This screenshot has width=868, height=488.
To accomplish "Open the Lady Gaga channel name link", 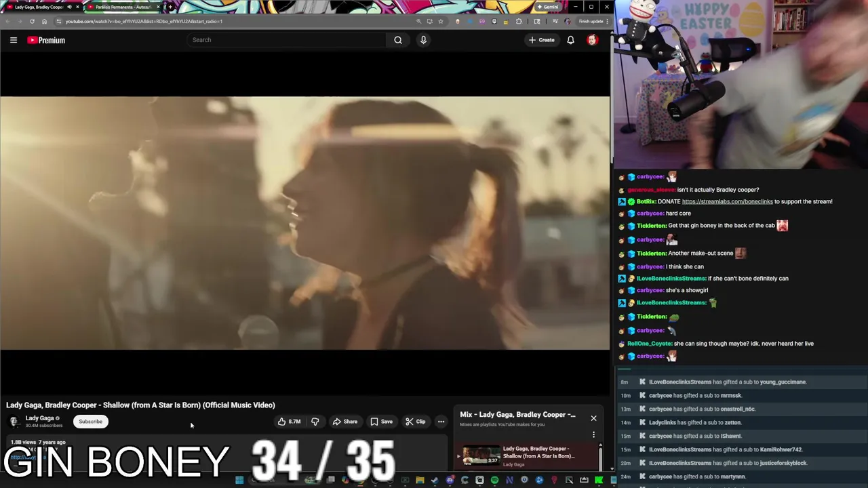I will pos(39,418).
